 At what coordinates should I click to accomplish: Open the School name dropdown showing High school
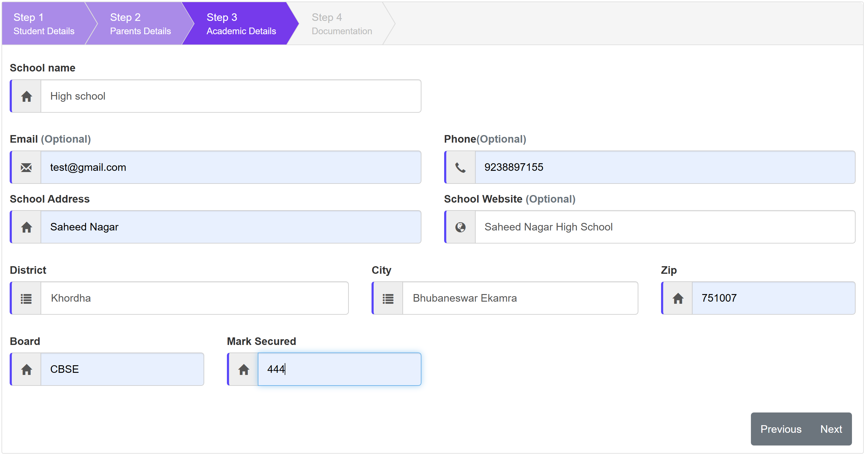pos(231,96)
